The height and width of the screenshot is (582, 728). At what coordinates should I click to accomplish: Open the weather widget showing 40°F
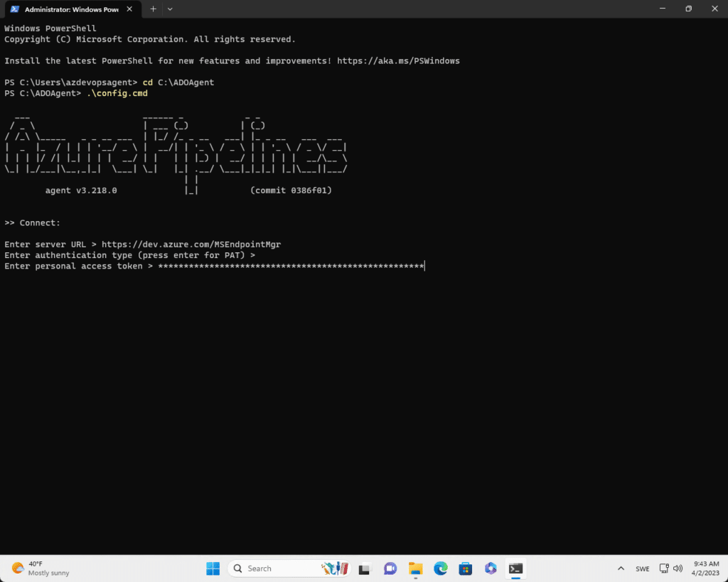pos(40,568)
